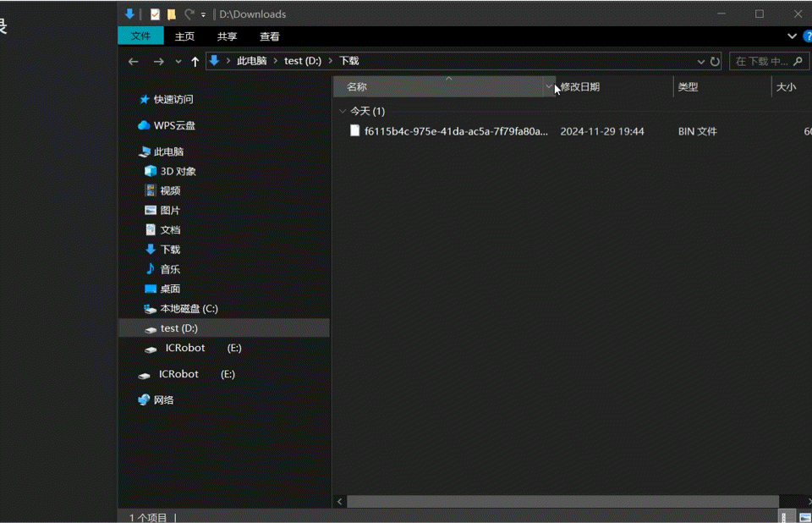Go up one folder level

195,62
